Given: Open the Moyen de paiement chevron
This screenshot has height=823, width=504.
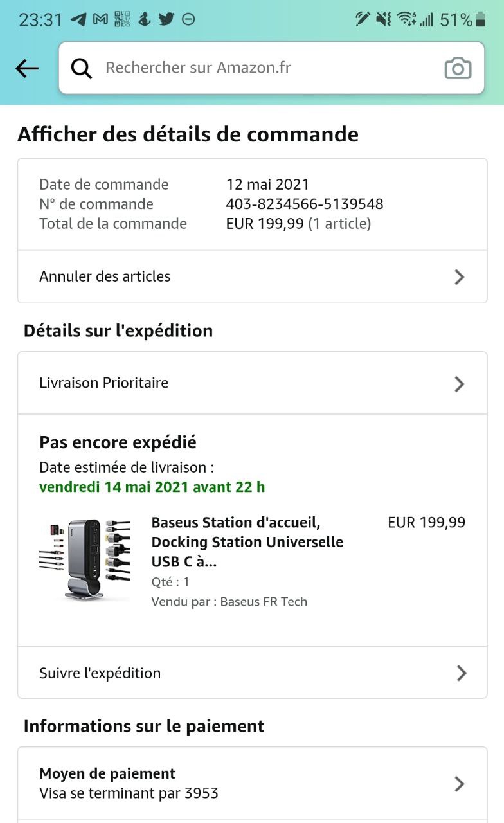Looking at the screenshot, I should [x=459, y=784].
